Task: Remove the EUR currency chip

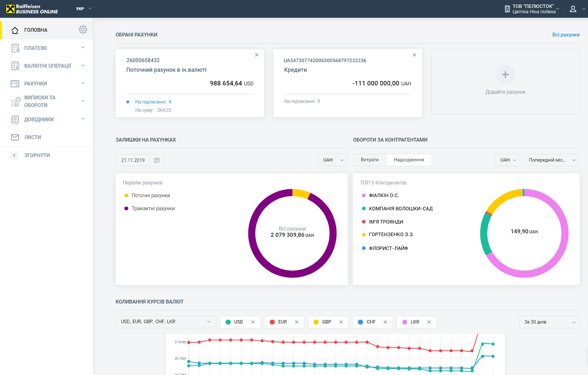Action: [297, 322]
